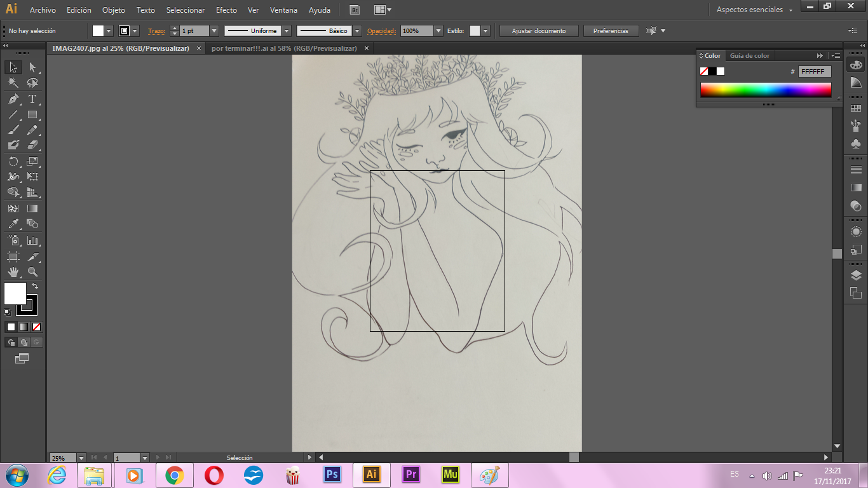868x488 pixels.
Task: Set paint mode to Gradient
Action: 24,327
